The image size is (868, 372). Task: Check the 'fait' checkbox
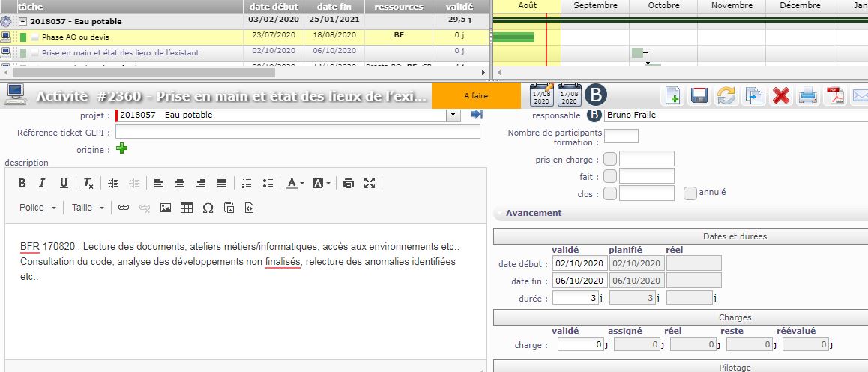pyautogui.click(x=610, y=176)
